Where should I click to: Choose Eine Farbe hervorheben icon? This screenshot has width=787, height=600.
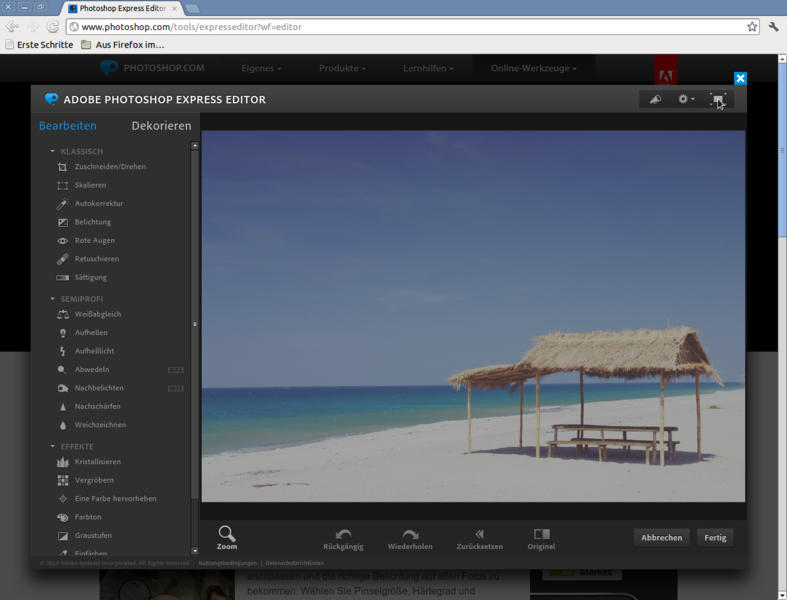62,499
